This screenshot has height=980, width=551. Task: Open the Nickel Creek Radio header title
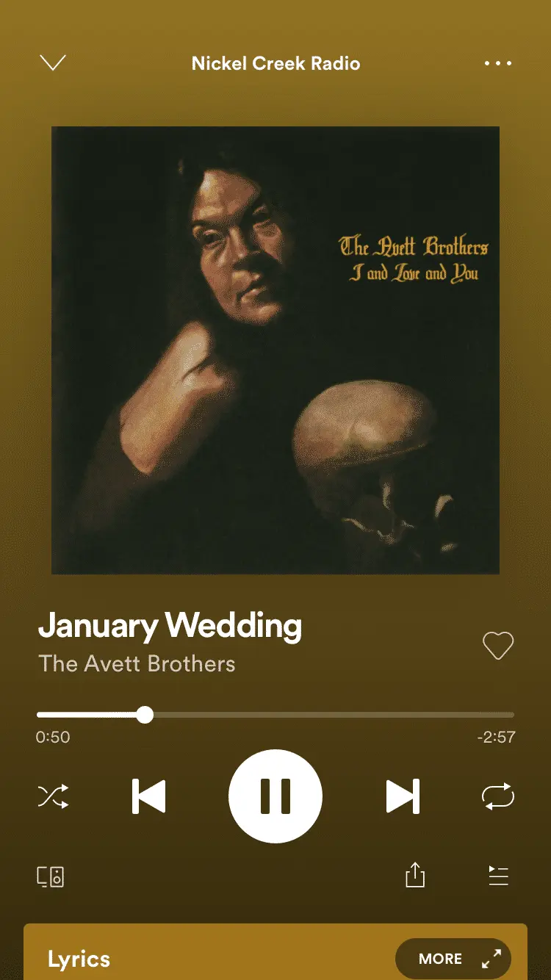coord(275,63)
